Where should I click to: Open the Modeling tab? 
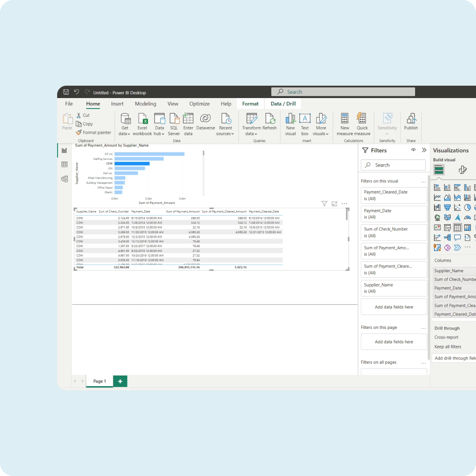[145, 103]
